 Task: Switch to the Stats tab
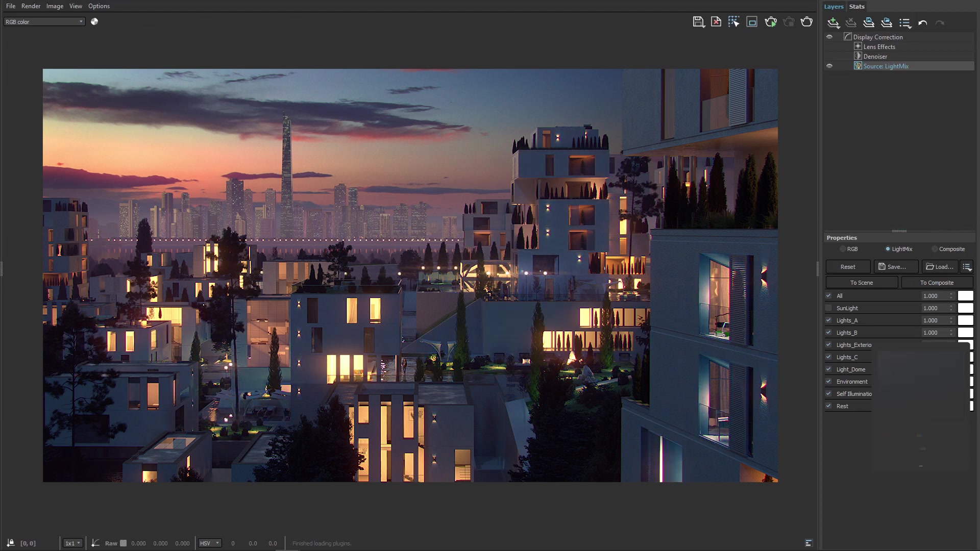856,6
